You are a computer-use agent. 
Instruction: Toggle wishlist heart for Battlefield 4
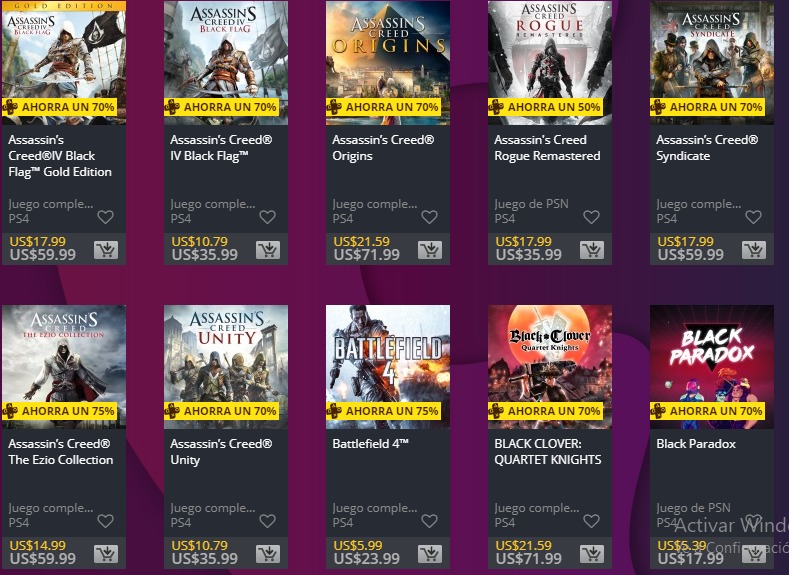(x=429, y=521)
